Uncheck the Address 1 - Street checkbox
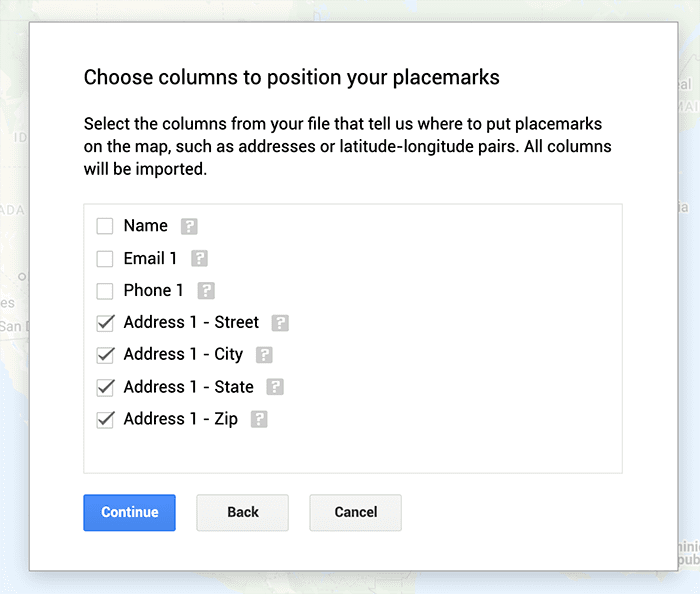The width and height of the screenshot is (700, 594). [x=105, y=323]
